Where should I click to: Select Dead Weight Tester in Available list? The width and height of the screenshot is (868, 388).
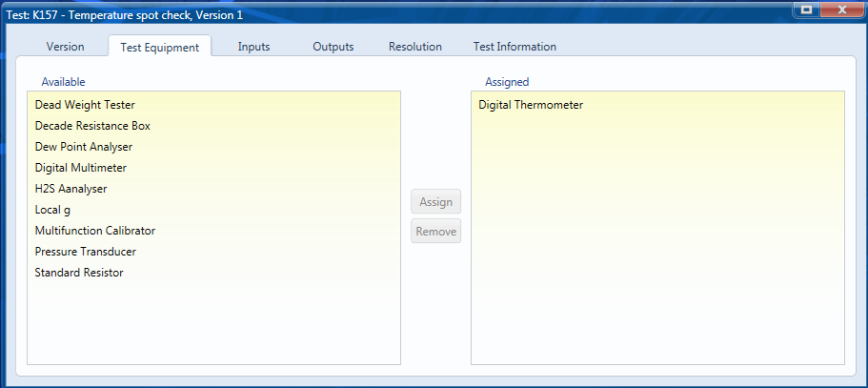(x=213, y=105)
